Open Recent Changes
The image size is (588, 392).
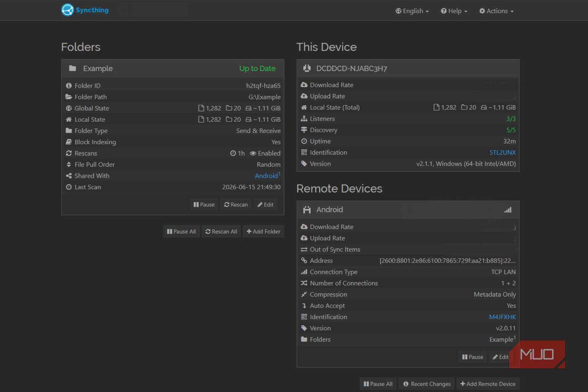click(427, 384)
